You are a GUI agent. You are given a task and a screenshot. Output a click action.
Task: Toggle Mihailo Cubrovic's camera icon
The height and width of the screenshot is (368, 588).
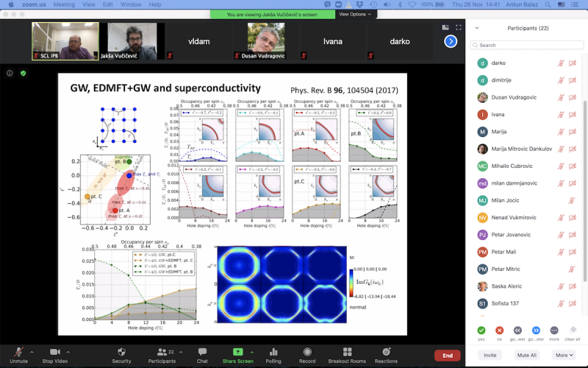[x=573, y=166]
